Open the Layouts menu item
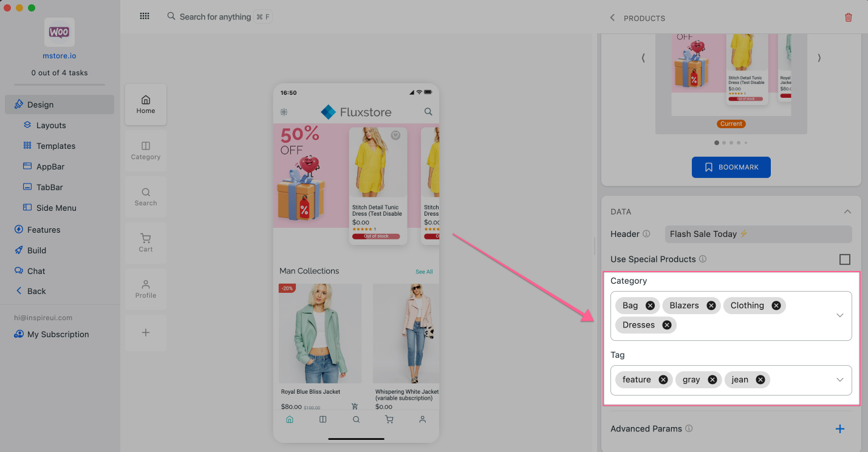 tap(51, 125)
